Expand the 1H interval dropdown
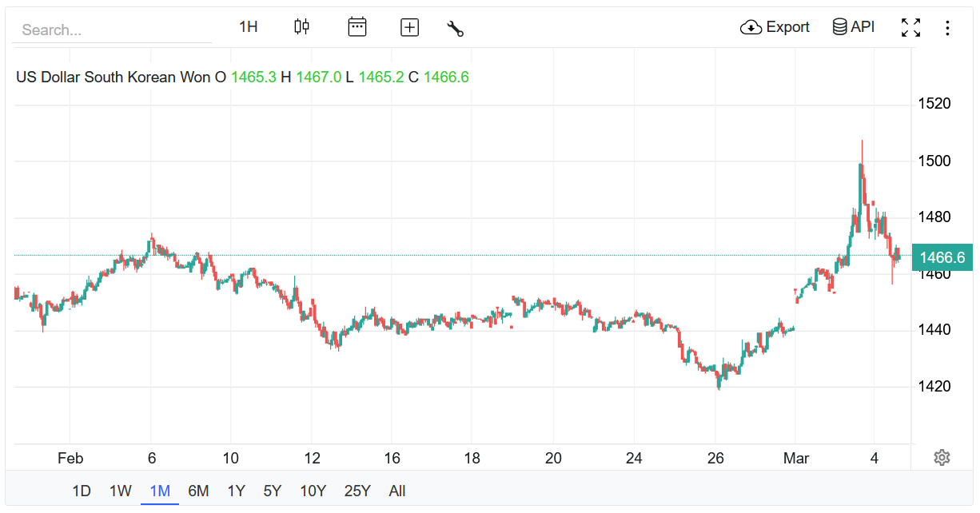This screenshot has height=513, width=980. pyautogui.click(x=249, y=27)
